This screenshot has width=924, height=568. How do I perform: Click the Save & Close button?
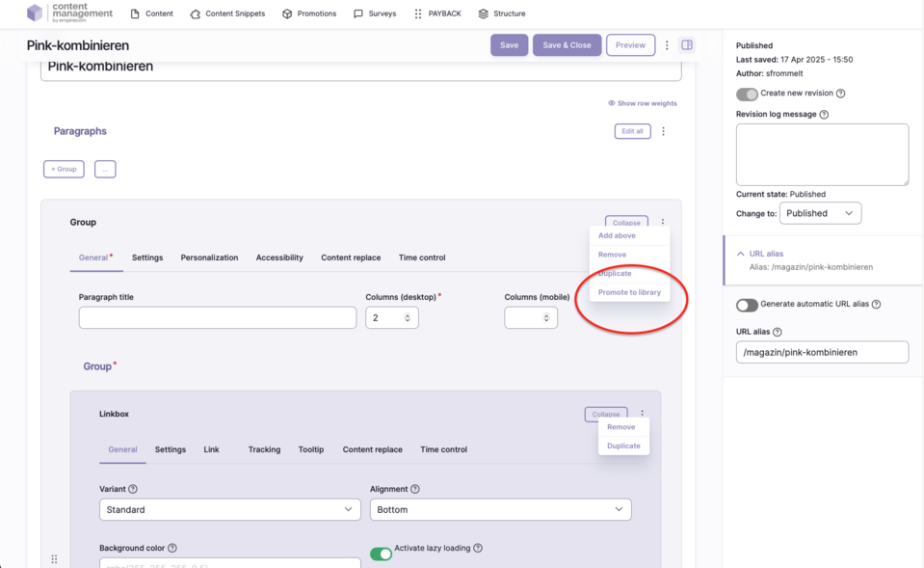(567, 45)
